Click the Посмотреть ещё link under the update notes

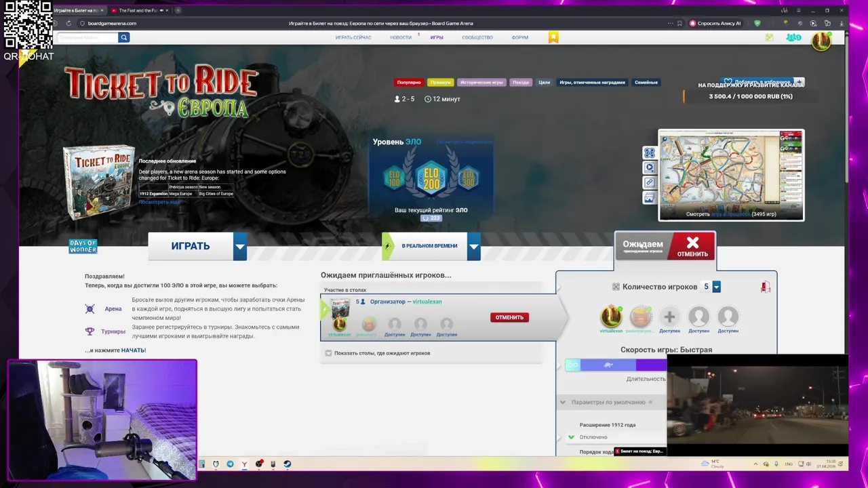(159, 202)
